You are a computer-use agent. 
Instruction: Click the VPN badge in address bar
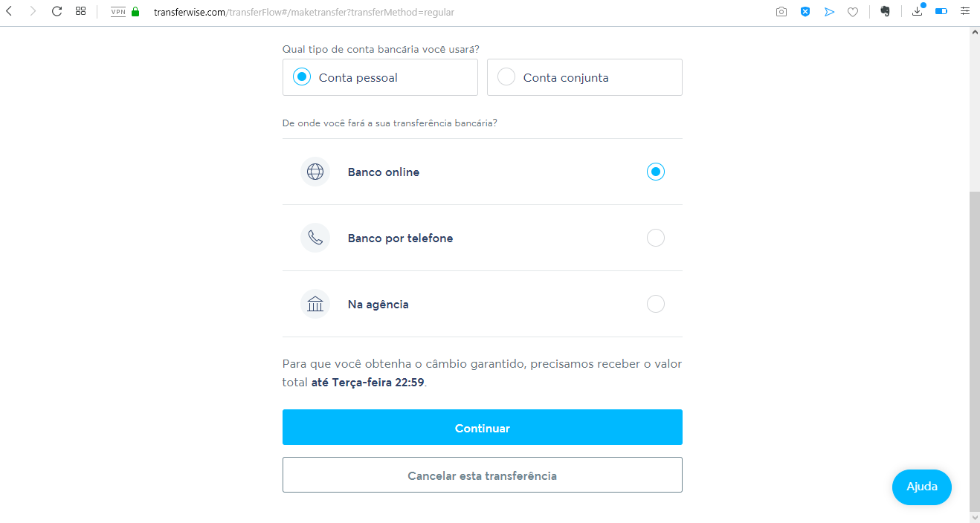coord(117,12)
